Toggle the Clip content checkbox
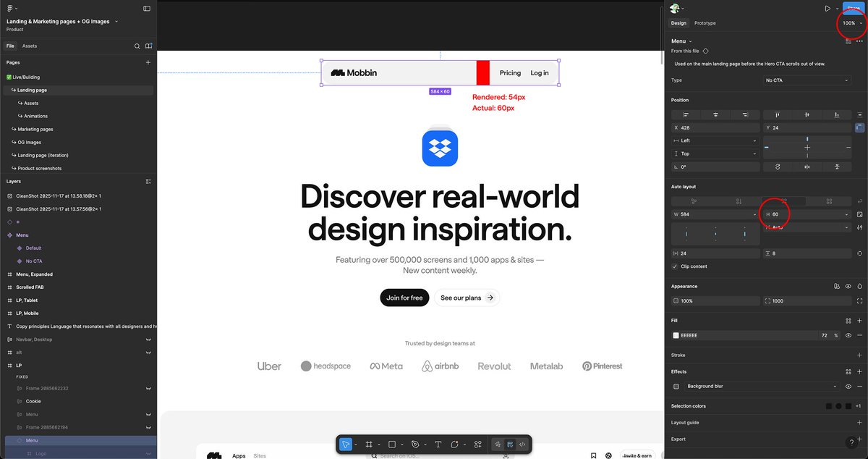Screen dimensions: 868x459 [x=675, y=266]
